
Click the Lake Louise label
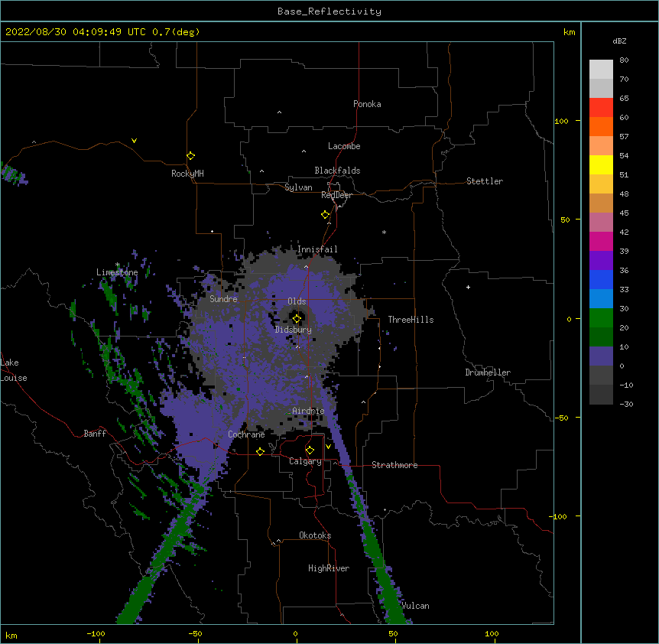click(x=14, y=370)
